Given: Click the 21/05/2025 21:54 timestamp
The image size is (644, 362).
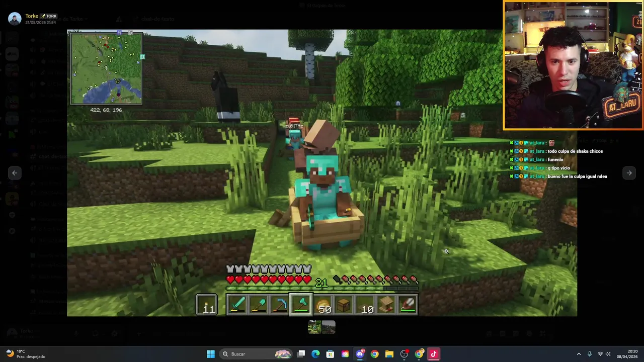Looking at the screenshot, I should (x=41, y=23).
